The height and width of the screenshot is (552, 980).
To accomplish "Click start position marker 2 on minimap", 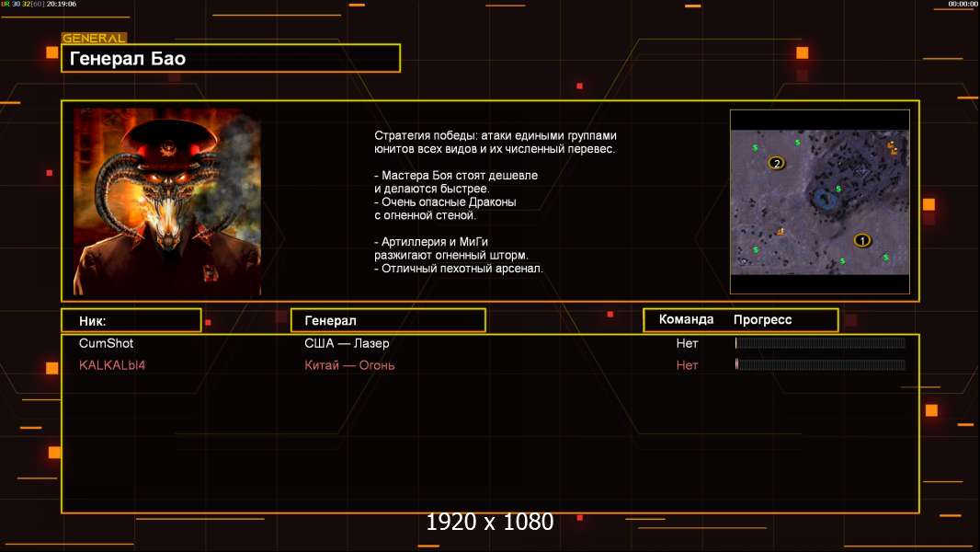I will tap(776, 163).
